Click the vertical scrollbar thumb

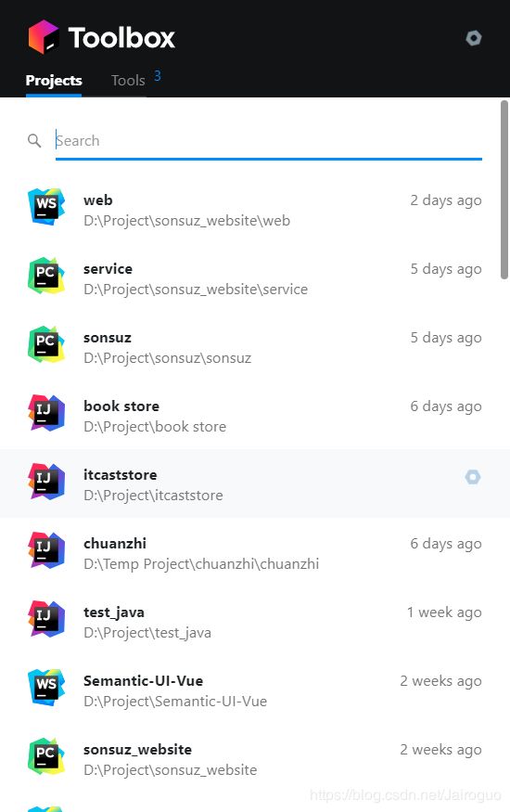[504, 190]
